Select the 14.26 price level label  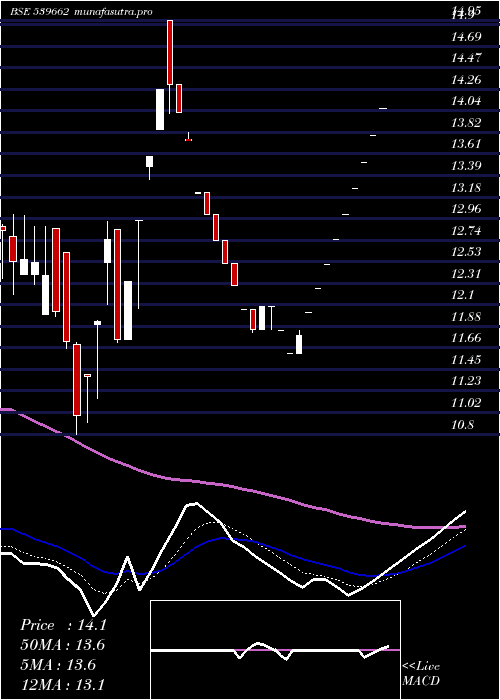[x=466, y=80]
